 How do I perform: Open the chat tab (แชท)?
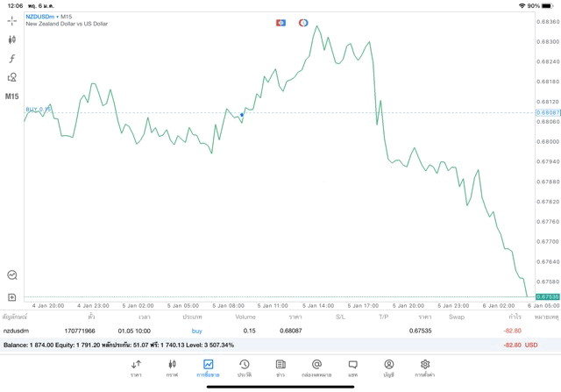coord(352,367)
